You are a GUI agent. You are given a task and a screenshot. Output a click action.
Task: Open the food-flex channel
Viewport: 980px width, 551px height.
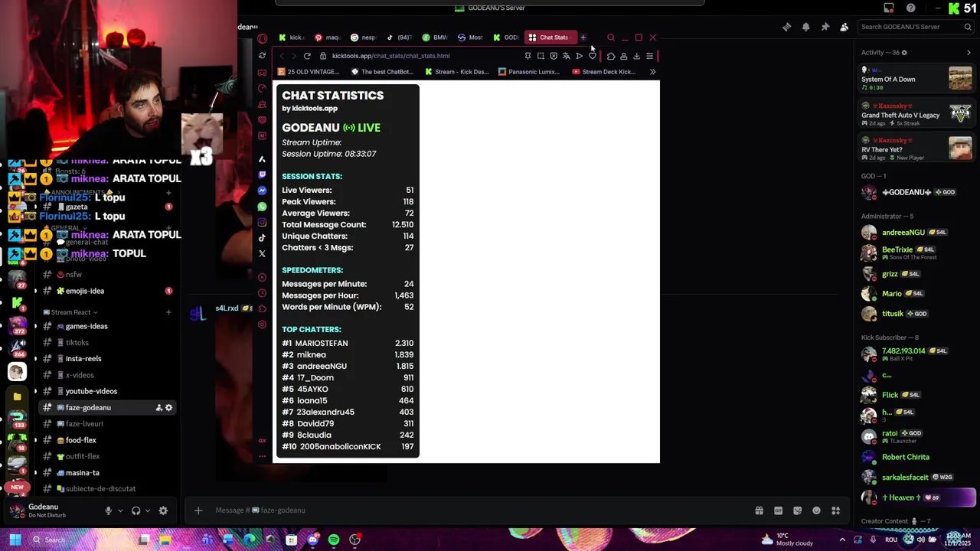pyautogui.click(x=107, y=441)
